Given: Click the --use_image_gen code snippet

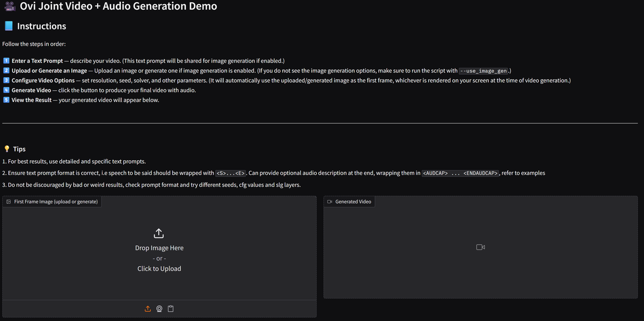Looking at the screenshot, I should tap(484, 71).
